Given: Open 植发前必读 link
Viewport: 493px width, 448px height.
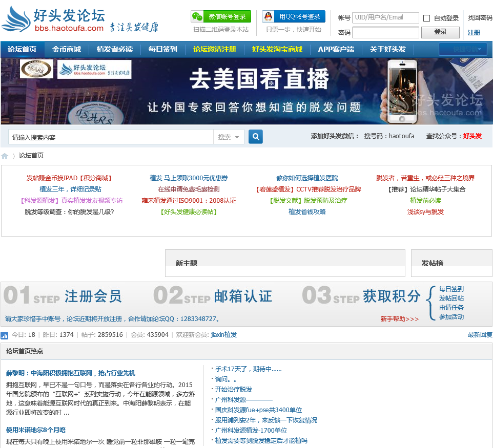Looking at the screenshot, I should [x=425, y=200].
